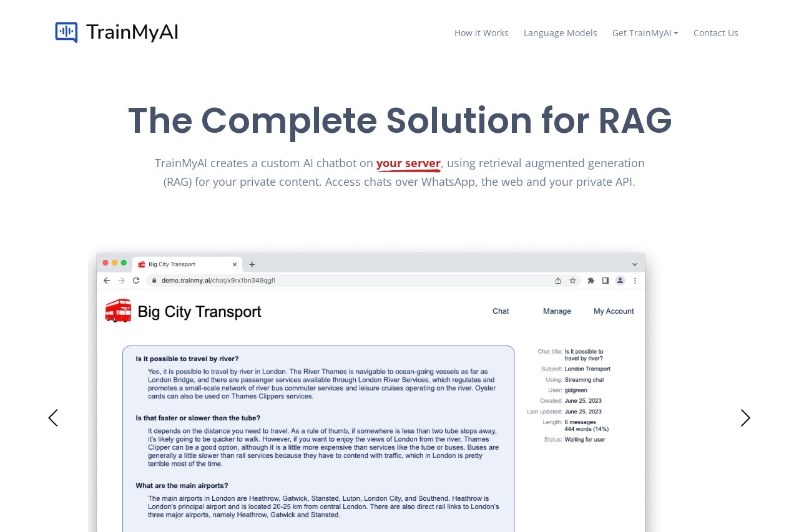Click the "Chat title:" label in the sidebar
This screenshot has height=532, width=799.
click(550, 352)
